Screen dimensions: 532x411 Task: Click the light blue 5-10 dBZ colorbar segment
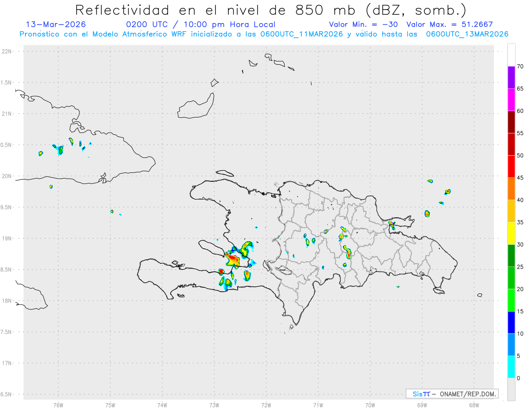click(x=511, y=344)
